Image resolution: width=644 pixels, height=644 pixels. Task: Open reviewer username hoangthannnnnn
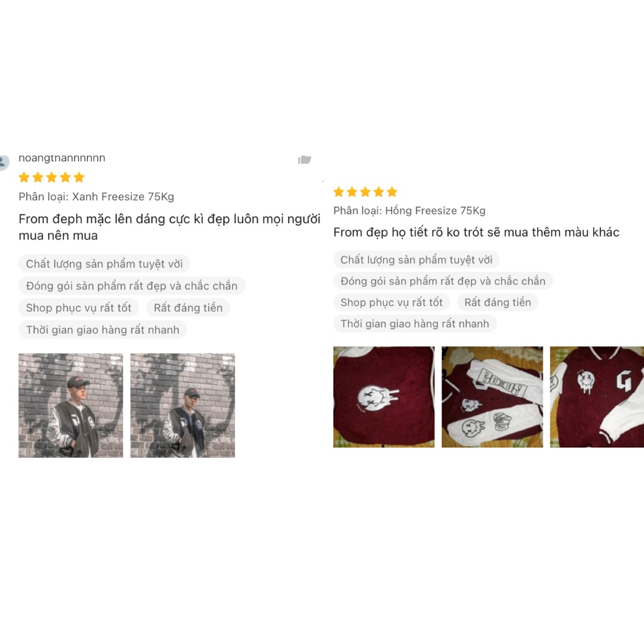point(62,158)
